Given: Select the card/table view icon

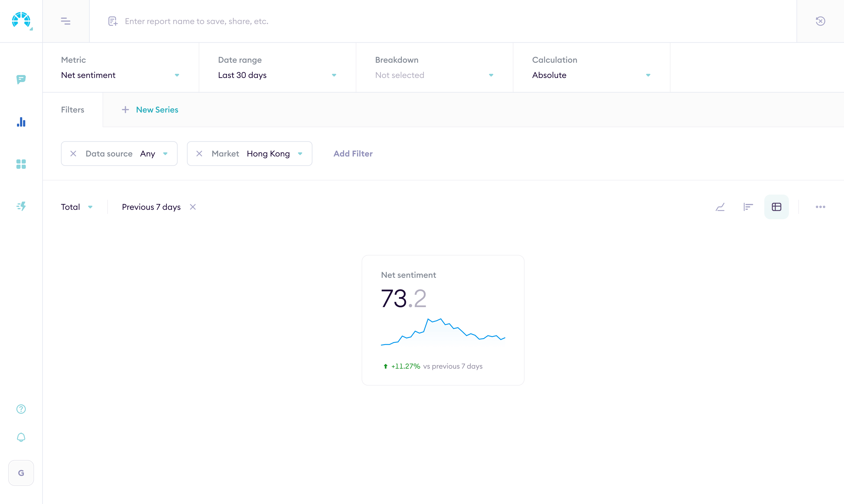Looking at the screenshot, I should [777, 207].
